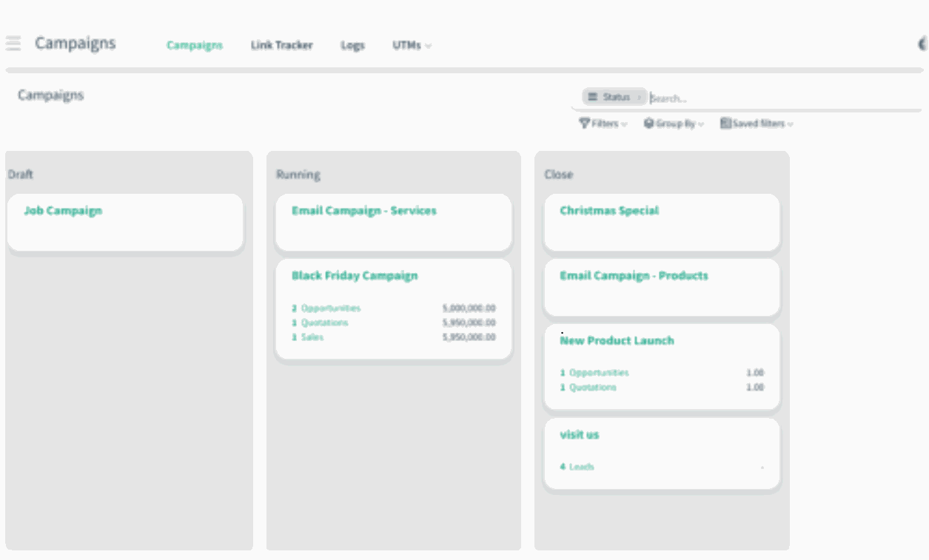Image resolution: width=929 pixels, height=560 pixels.
Task: Expand the UTMs menu dropdown
Action: coord(428,46)
